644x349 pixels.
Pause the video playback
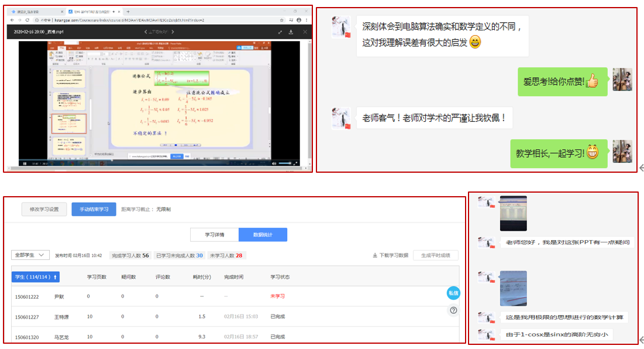(23, 163)
